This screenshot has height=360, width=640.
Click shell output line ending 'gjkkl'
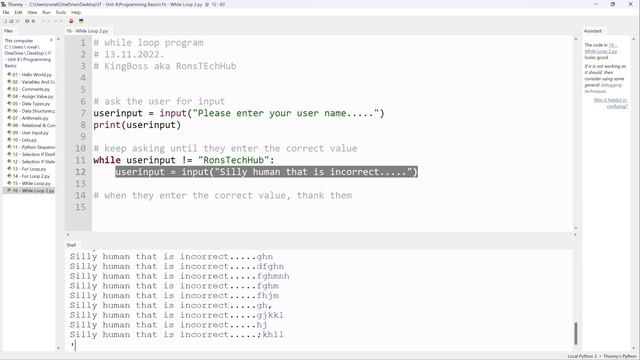tap(176, 315)
